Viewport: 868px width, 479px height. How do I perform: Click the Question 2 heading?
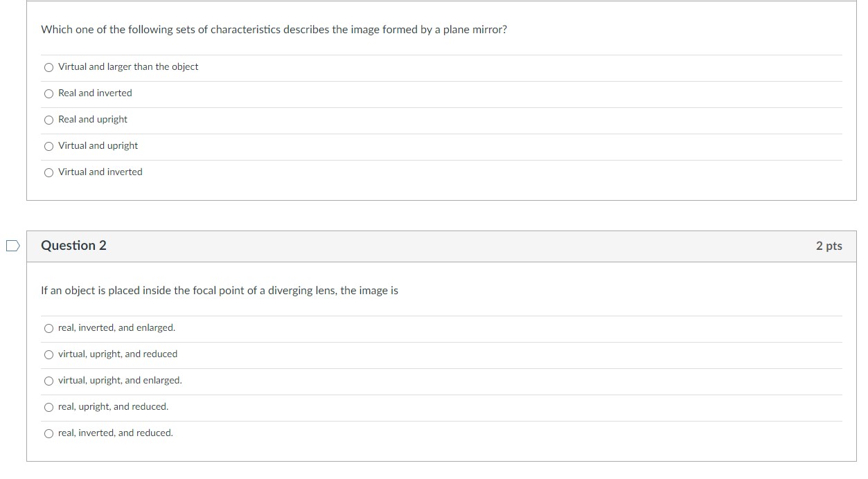pos(74,246)
